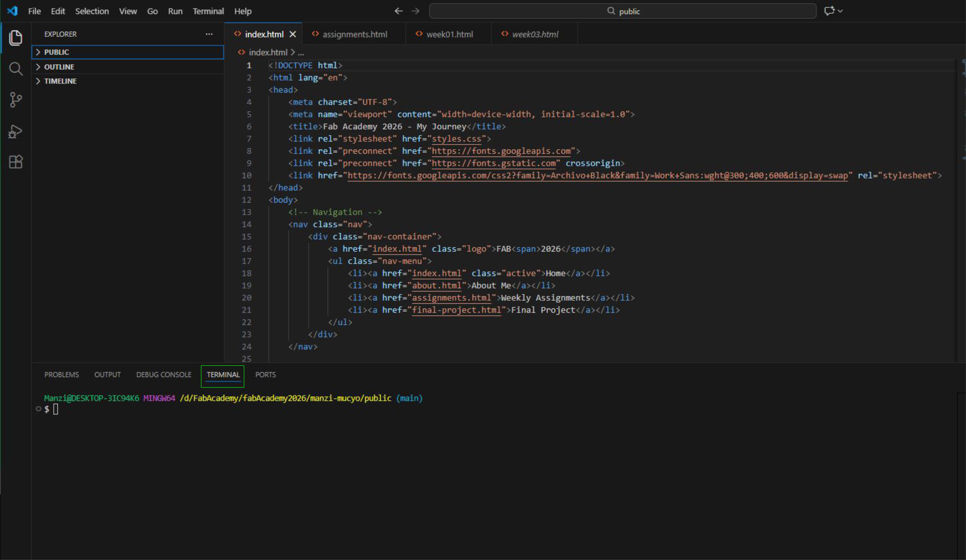The width and height of the screenshot is (966, 560).
Task: Open the Run and Debug view
Action: pos(15,131)
